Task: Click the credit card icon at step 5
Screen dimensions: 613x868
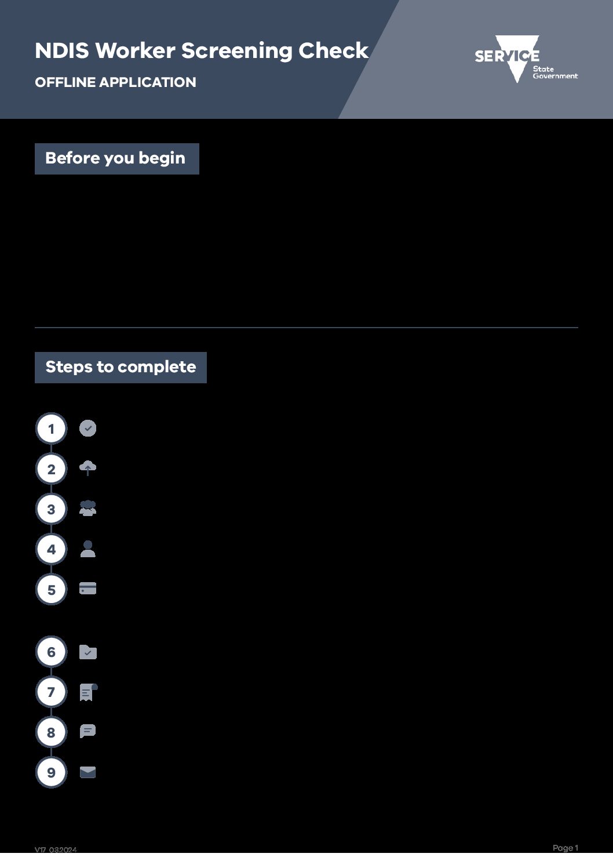Action: tap(87, 589)
